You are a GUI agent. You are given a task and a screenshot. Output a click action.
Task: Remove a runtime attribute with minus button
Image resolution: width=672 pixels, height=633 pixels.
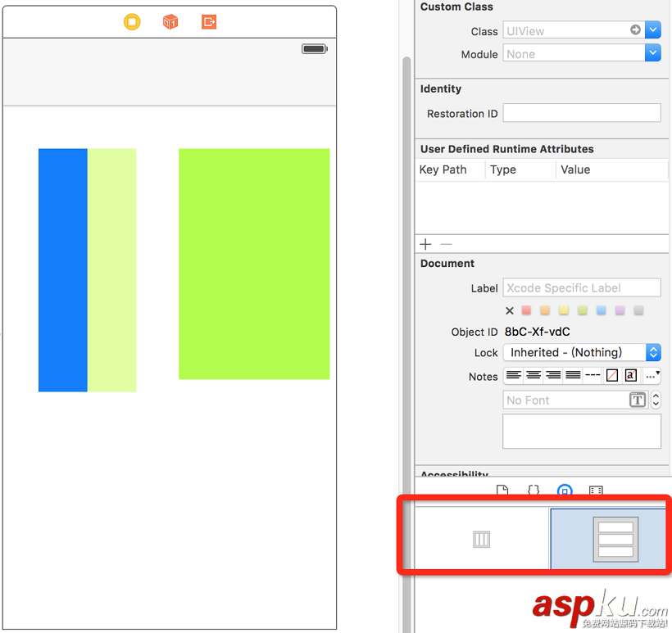(445, 243)
